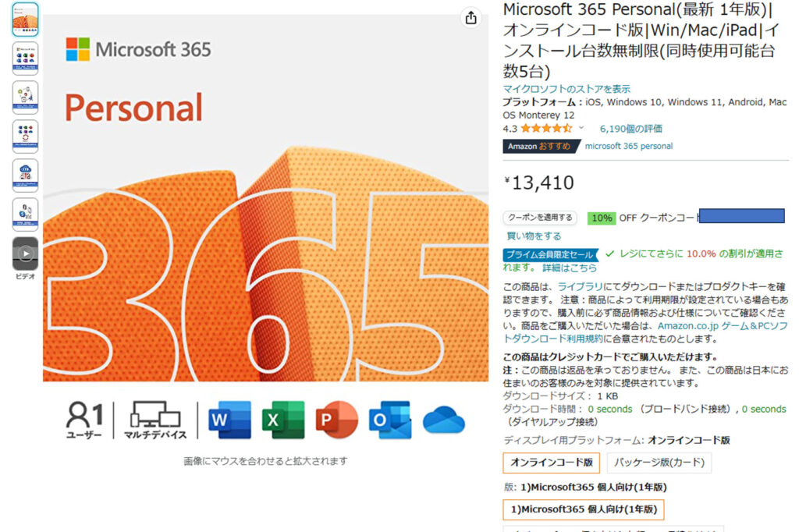The image size is (799, 532).
Task: Toggle クーポンを適用する coupon button
Action: (540, 218)
